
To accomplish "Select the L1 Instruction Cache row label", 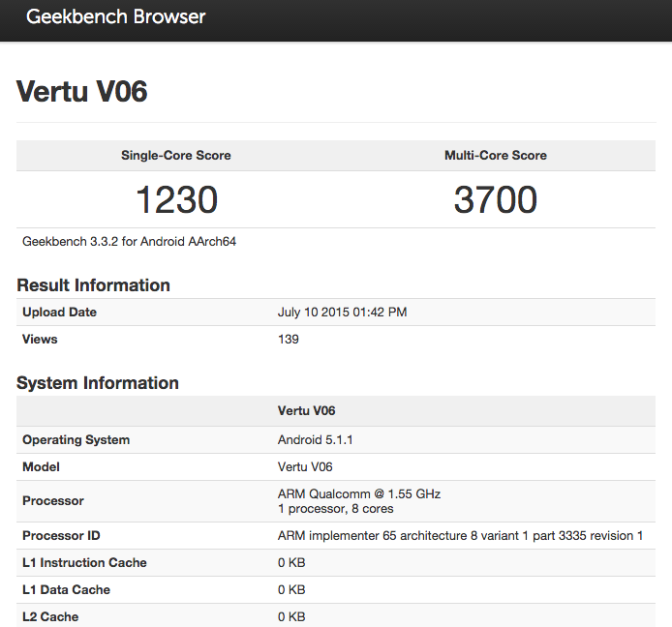I will point(84,563).
